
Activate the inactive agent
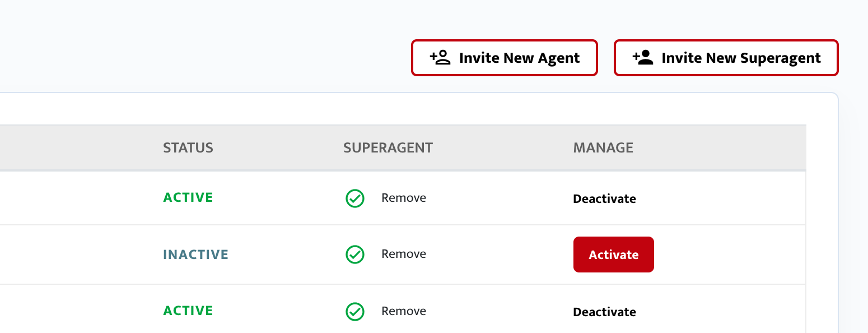[614, 255]
